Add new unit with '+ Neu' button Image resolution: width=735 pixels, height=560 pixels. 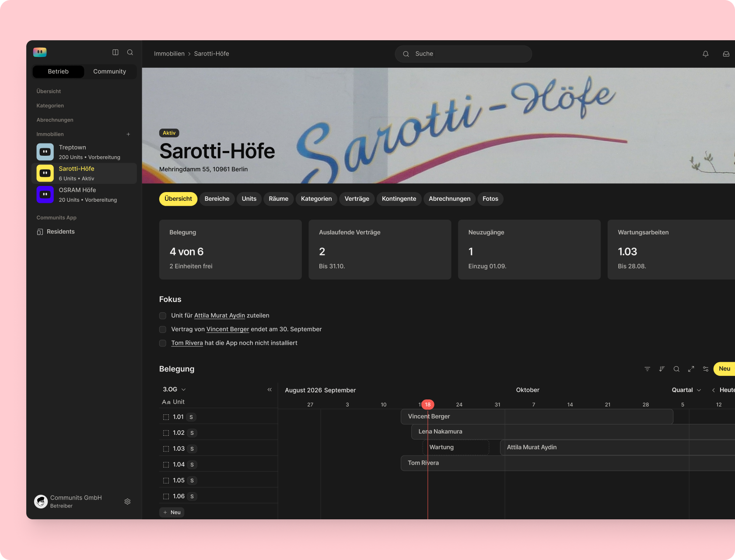pos(172,512)
